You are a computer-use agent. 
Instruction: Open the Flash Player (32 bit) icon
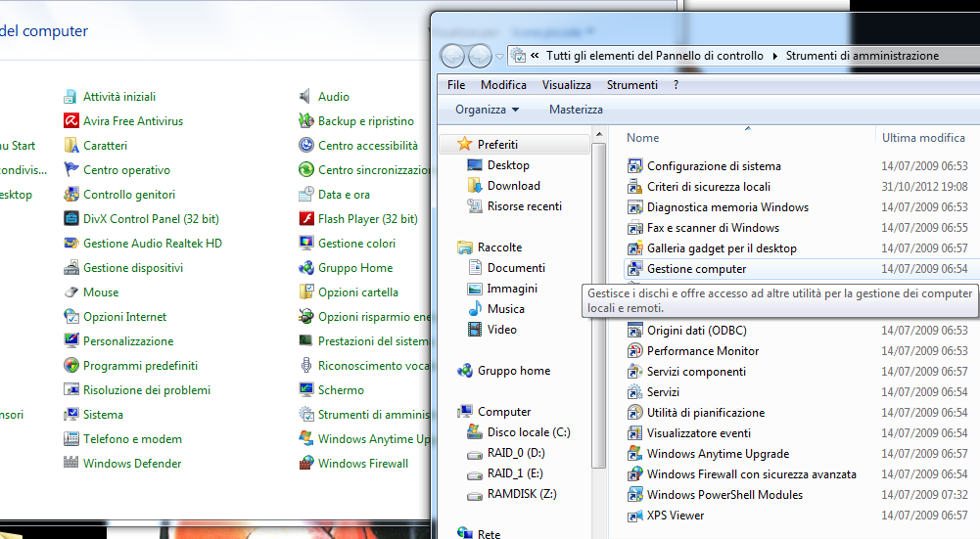coord(305,219)
